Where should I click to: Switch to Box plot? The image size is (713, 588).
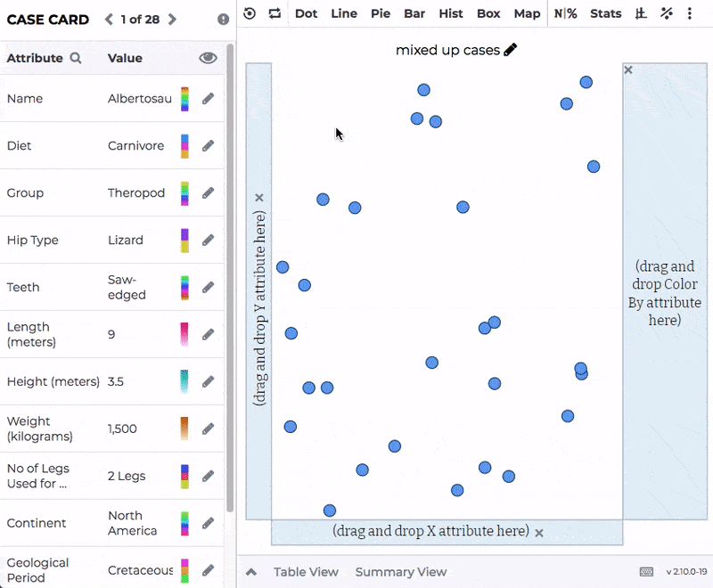488,13
